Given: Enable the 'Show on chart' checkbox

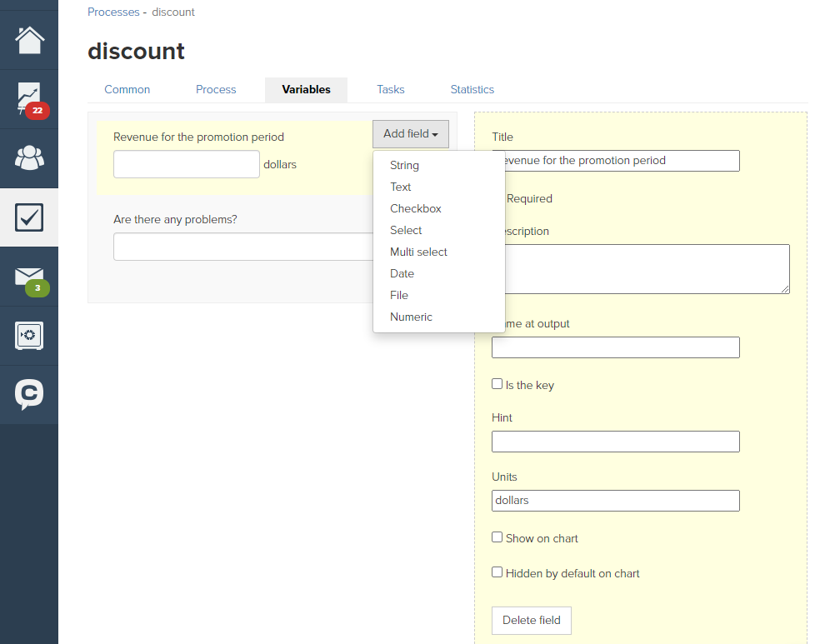Looking at the screenshot, I should point(497,537).
